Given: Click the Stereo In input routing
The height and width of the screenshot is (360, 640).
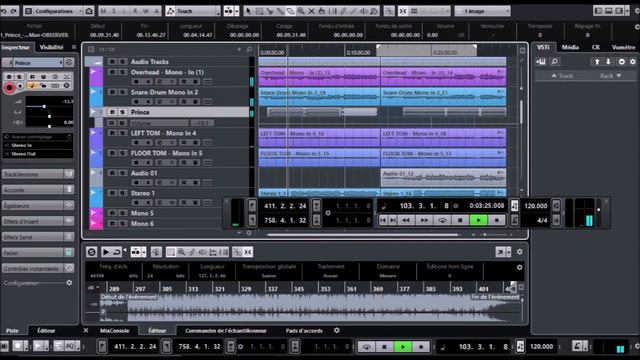Looking at the screenshot, I should (x=38, y=145).
